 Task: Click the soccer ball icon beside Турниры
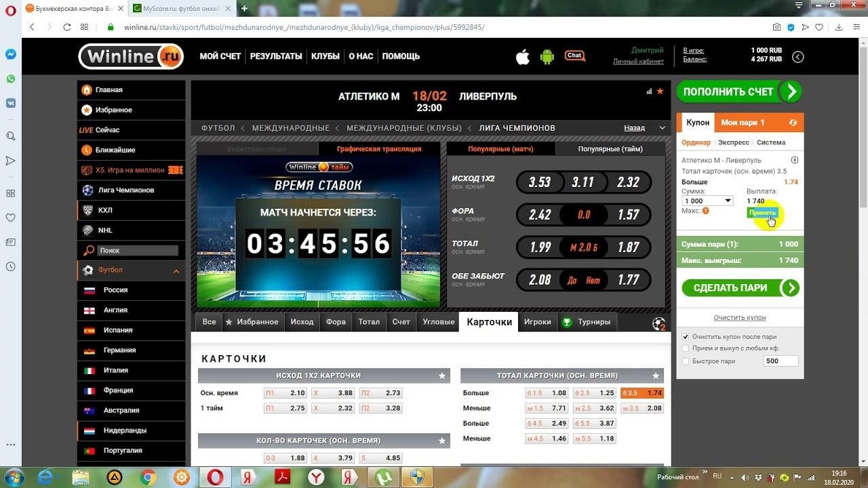point(658,324)
